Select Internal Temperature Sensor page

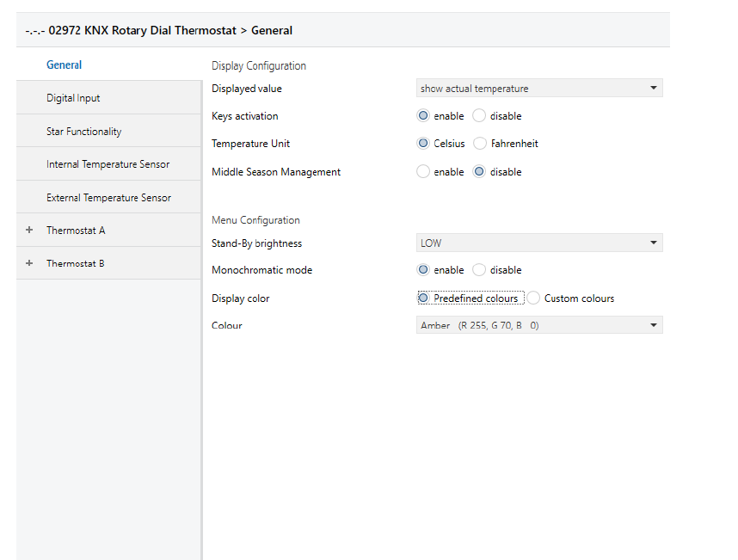click(108, 164)
